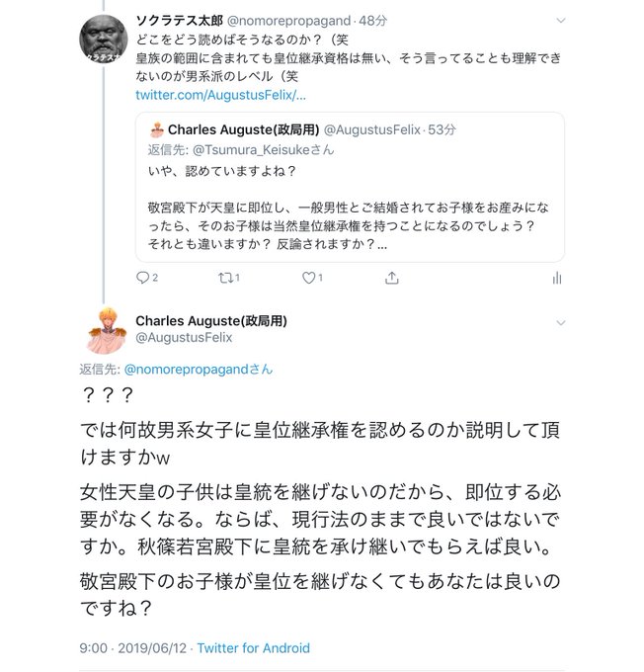This screenshot has width=644, height=672.
Task: Like the tweet with the heart icon
Action: pos(308,278)
